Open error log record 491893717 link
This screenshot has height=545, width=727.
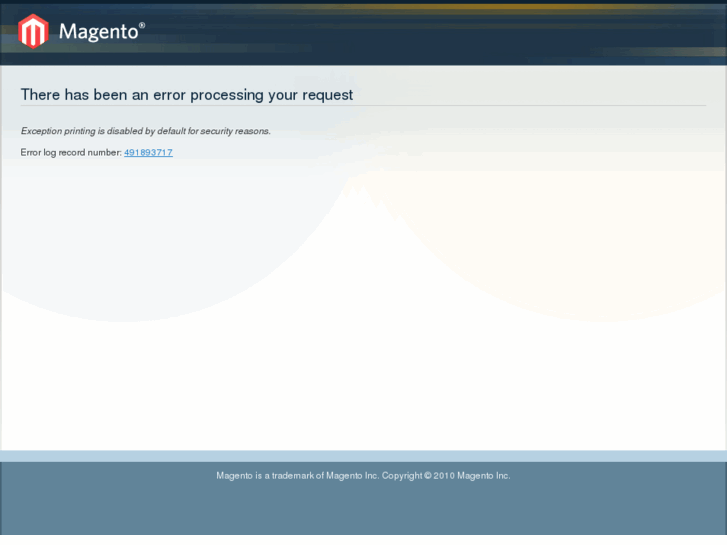148,153
